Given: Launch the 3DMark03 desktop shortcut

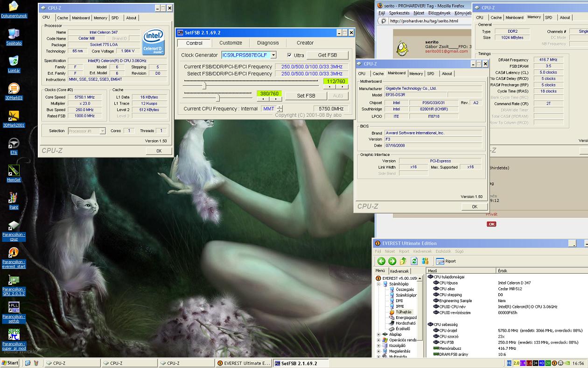Looking at the screenshot, I should pyautogui.click(x=14, y=92).
